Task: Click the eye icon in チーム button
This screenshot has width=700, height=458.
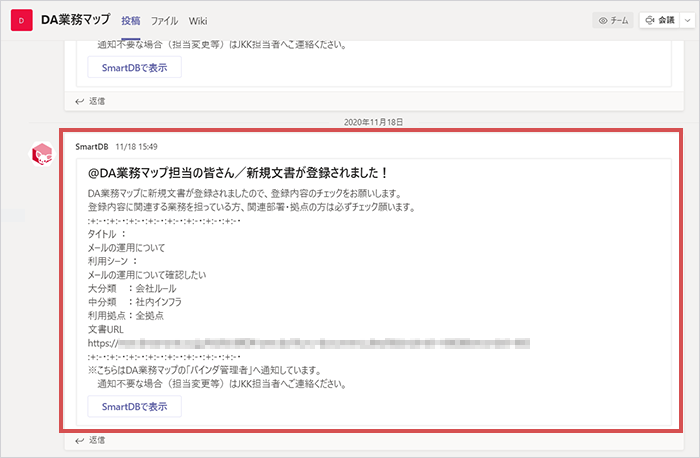Action: pos(603,21)
